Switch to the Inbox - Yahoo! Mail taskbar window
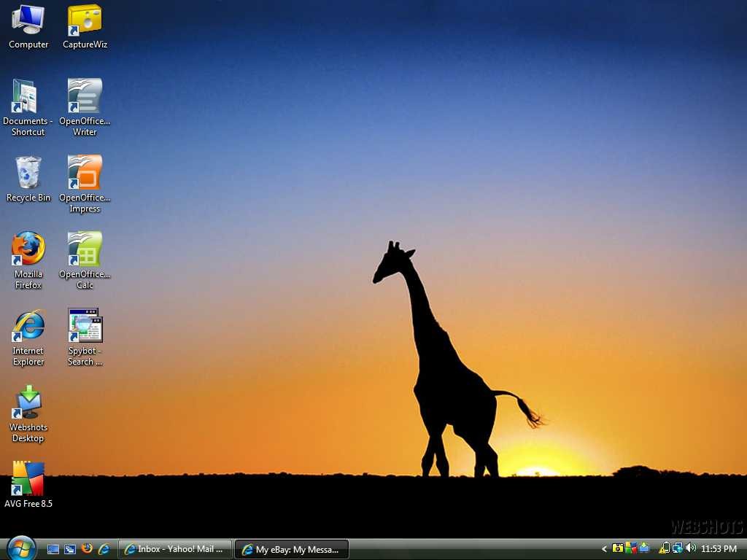The image size is (747, 560). click(174, 549)
